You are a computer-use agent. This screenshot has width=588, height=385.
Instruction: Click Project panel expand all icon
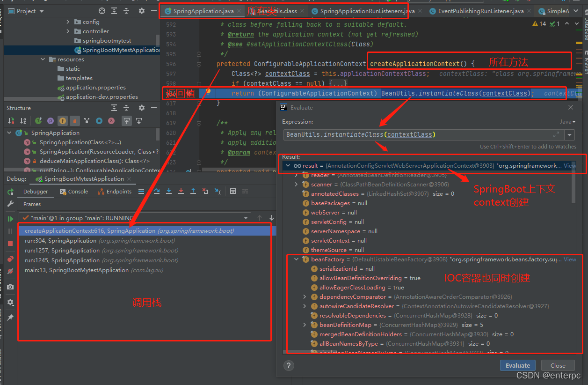pos(114,11)
